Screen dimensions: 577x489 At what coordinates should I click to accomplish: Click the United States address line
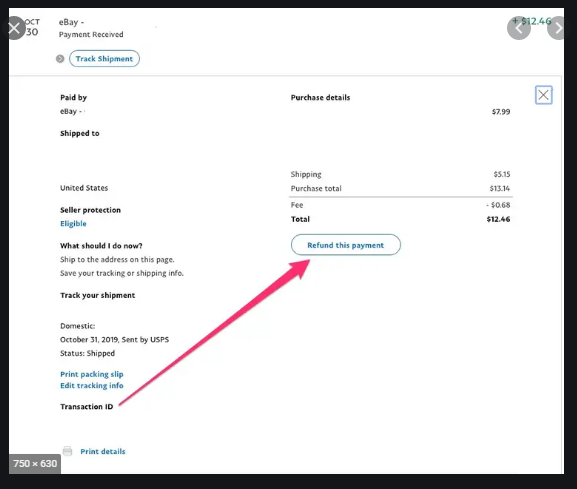coord(84,188)
